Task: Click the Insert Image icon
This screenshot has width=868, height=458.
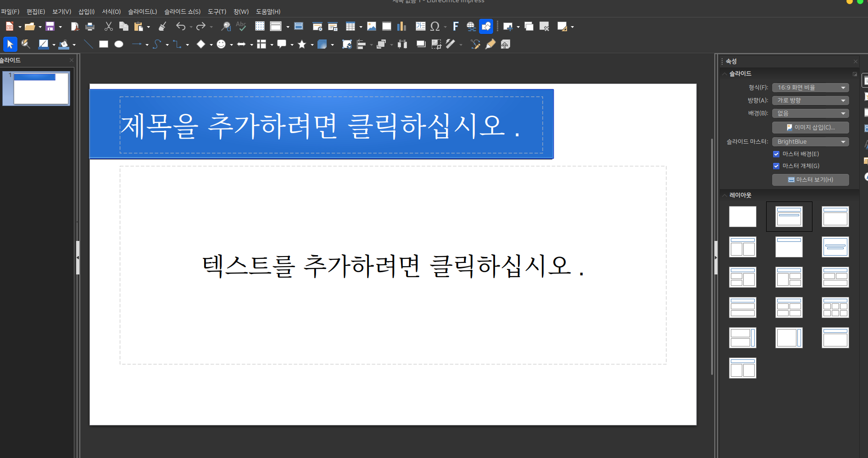Action: click(x=372, y=27)
